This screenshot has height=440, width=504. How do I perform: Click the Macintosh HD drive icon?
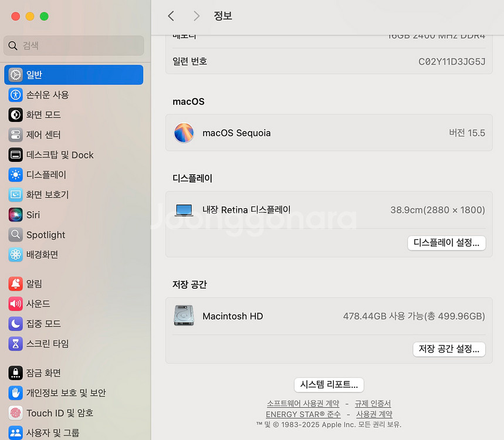[184, 315]
